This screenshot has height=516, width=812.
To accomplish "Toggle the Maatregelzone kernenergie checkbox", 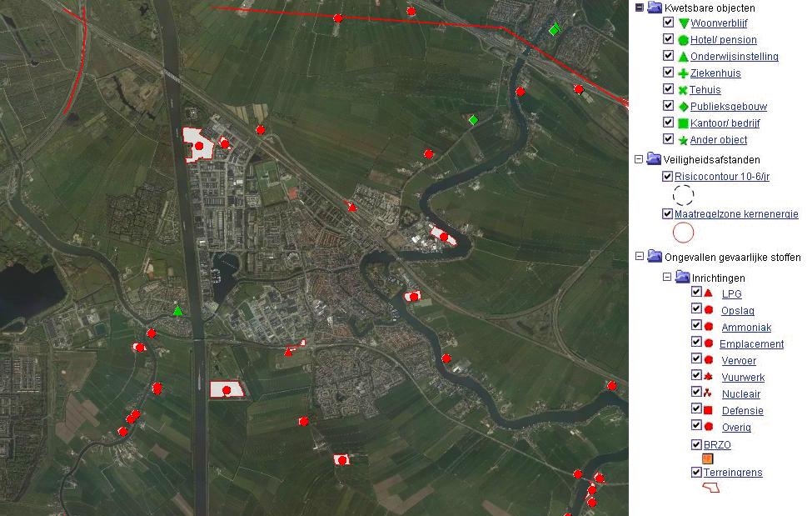I will (668, 213).
